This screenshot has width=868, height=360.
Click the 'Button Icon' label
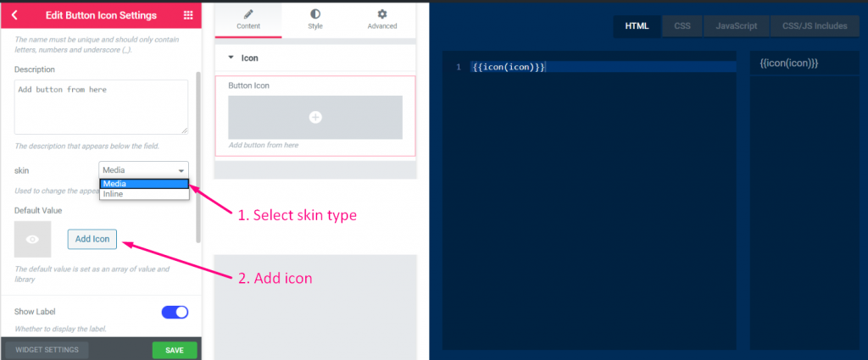click(248, 86)
